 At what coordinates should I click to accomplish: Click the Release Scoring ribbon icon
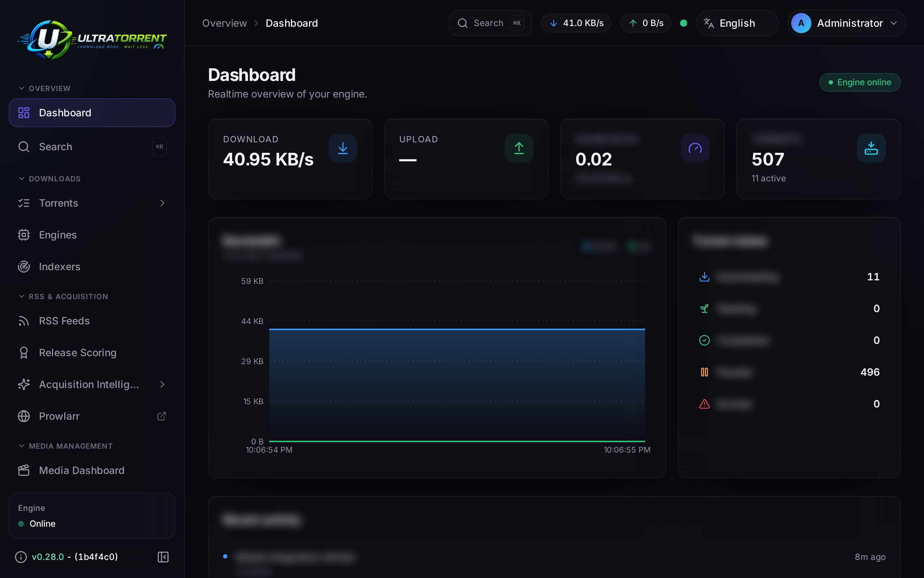24,353
